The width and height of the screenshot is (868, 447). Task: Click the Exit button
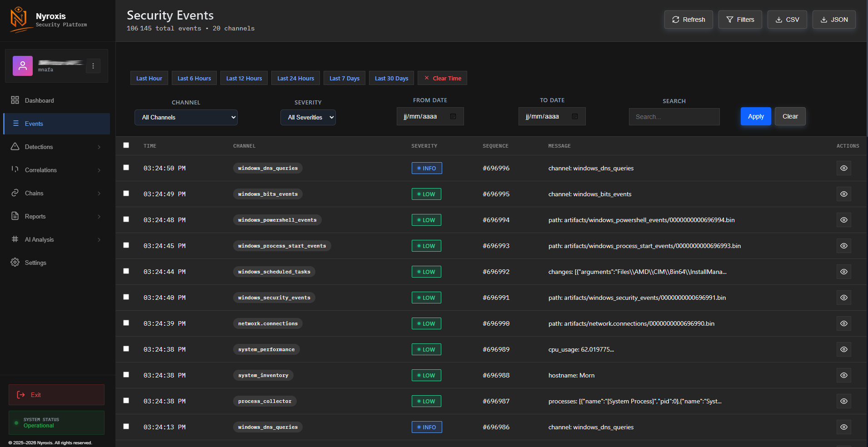(56, 395)
